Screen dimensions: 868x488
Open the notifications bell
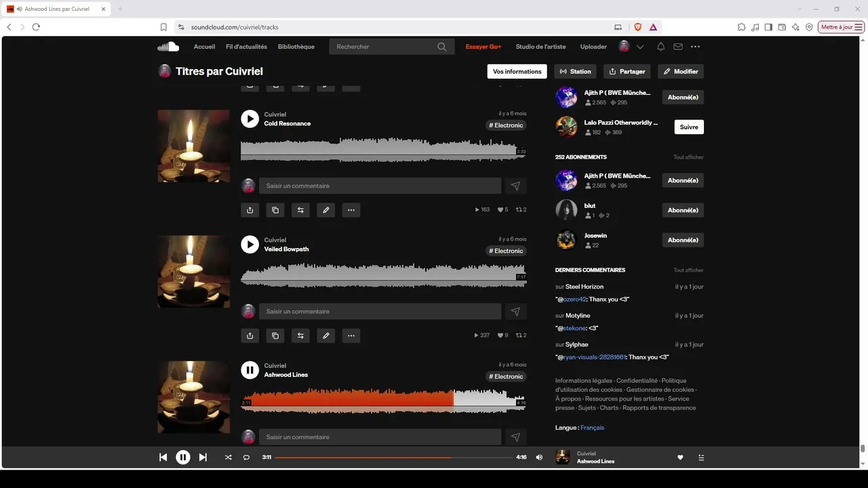coord(660,47)
